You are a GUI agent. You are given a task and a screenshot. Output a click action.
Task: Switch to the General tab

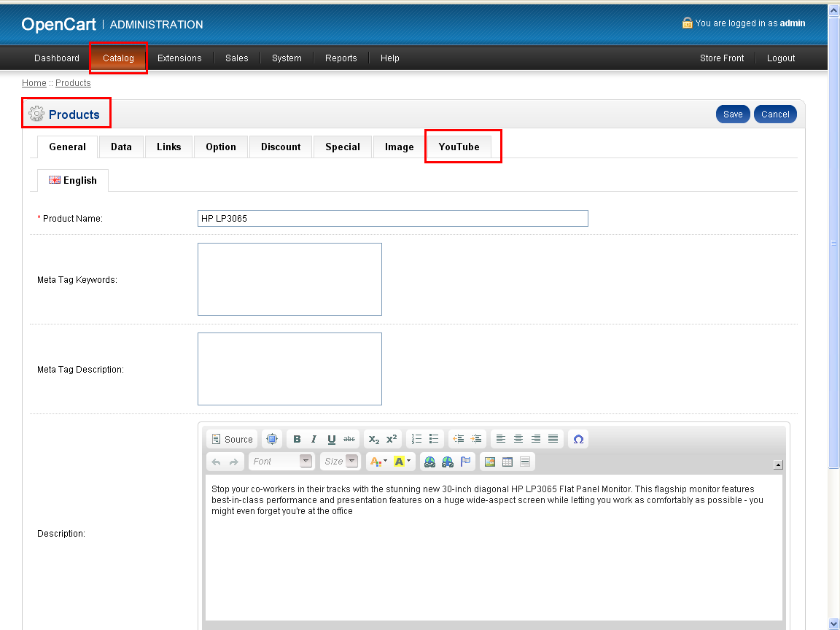[x=68, y=147]
